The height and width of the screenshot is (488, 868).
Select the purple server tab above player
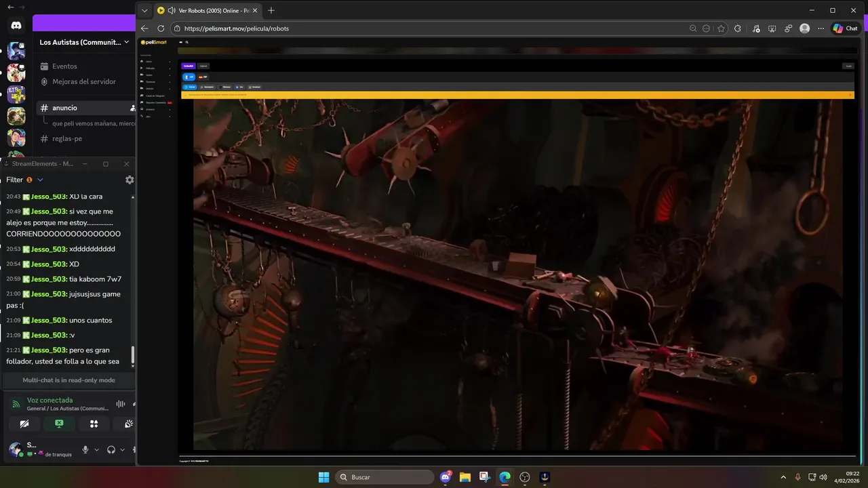[189, 66]
